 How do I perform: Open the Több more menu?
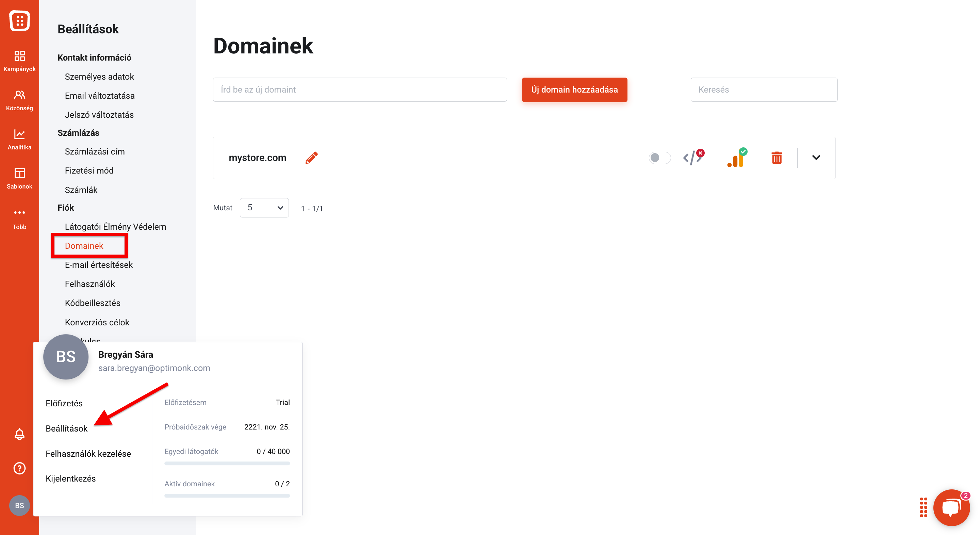[19, 219]
